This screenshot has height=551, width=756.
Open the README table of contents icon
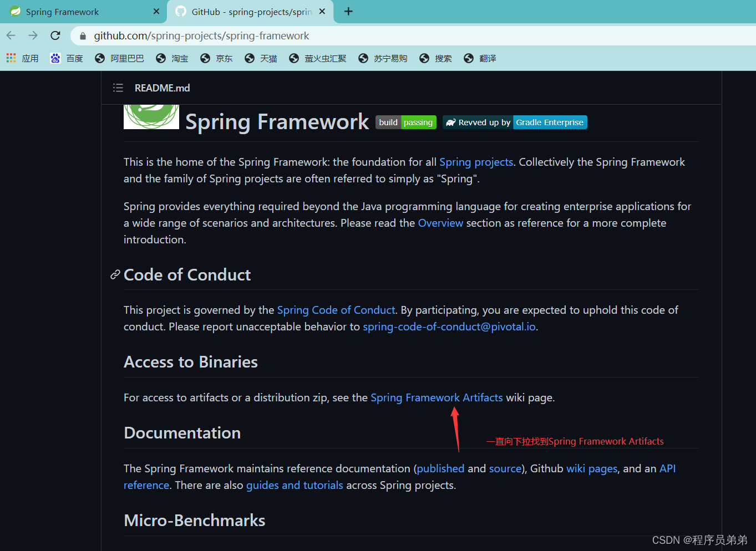click(x=118, y=88)
